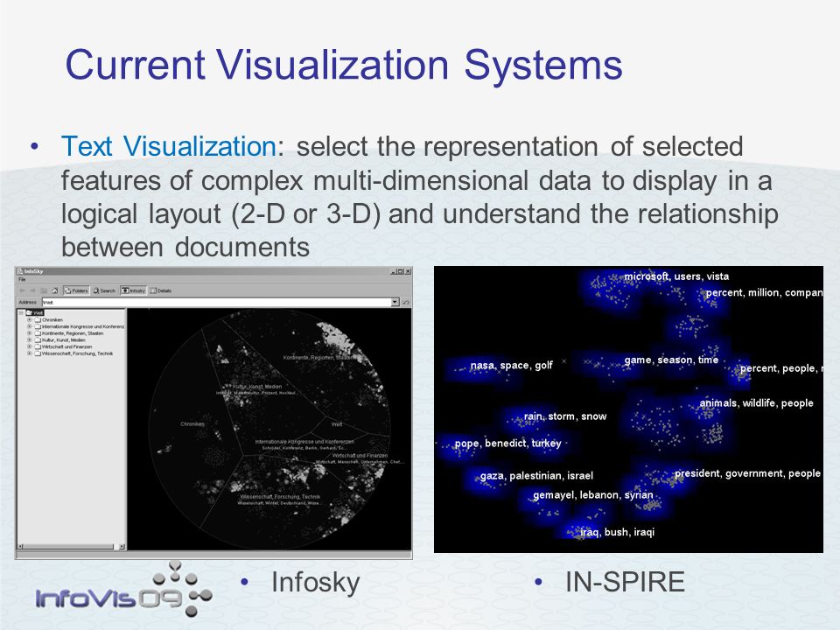This screenshot has width=840, height=630.
Task: Click the IN-SPIRE caption below image
Action: pos(625,582)
